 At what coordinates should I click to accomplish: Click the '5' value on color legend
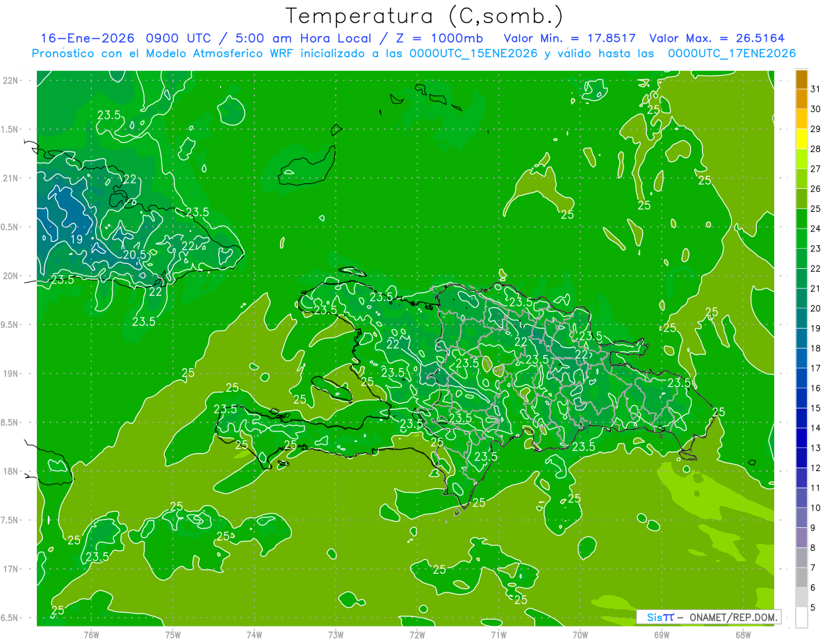[812, 608]
